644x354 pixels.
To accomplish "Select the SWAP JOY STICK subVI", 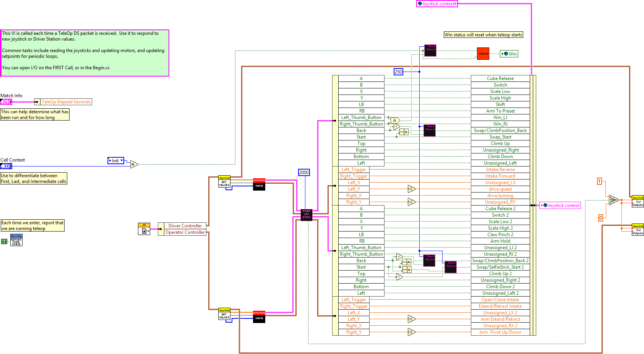I will point(307,214).
